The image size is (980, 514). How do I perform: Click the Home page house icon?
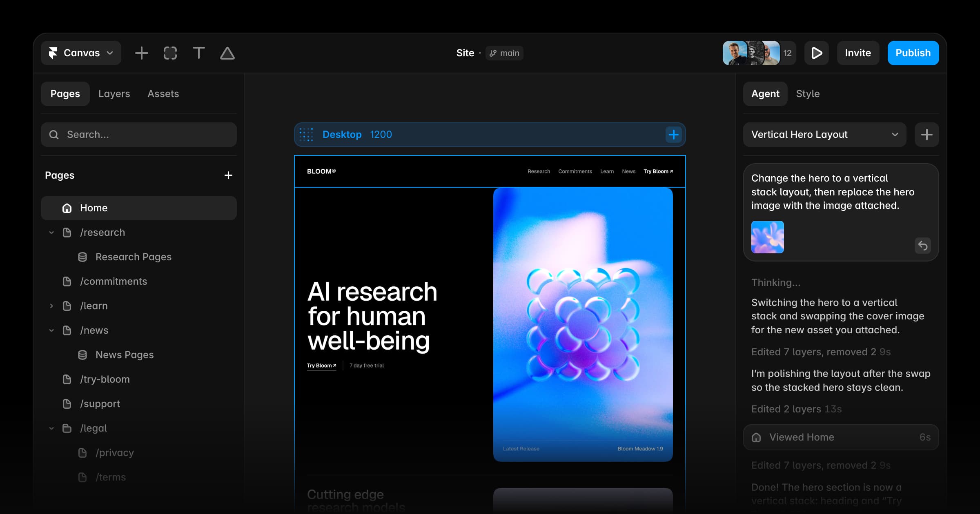click(67, 208)
